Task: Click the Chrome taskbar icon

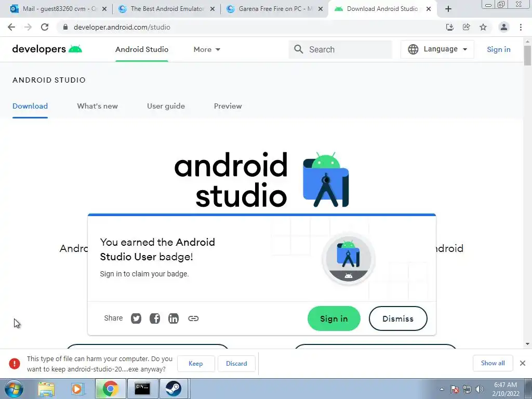Action: (x=110, y=389)
